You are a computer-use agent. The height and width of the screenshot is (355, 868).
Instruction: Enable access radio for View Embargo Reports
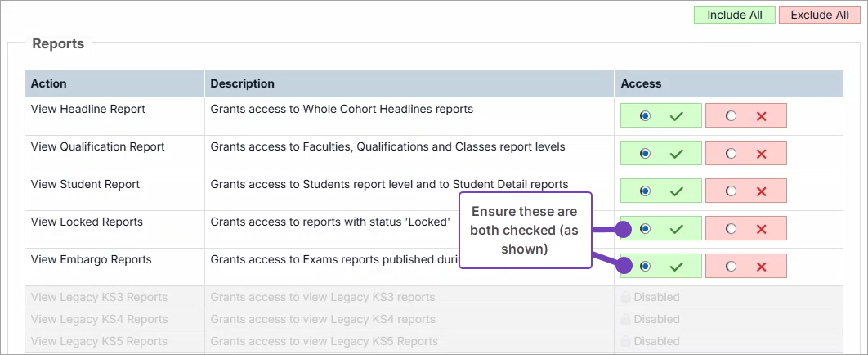tap(646, 267)
